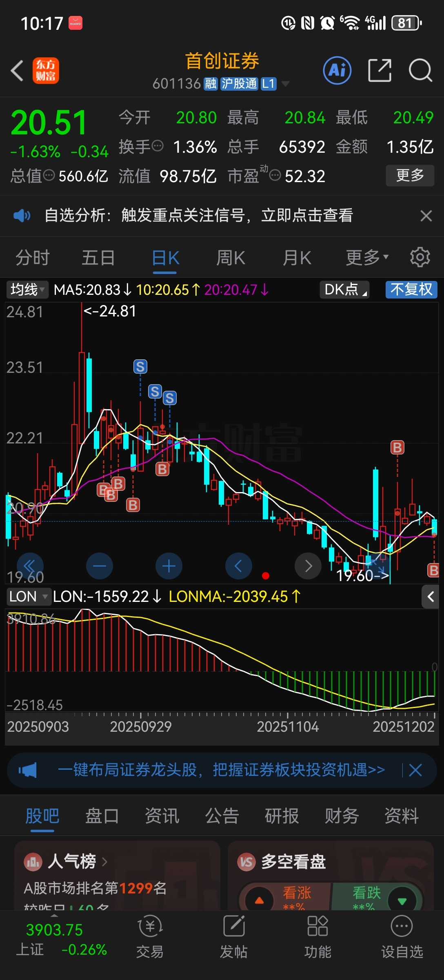Viewport: 444px width, 980px height.
Task: Open the 均线 indicator dropdown
Action: pyautogui.click(x=27, y=290)
